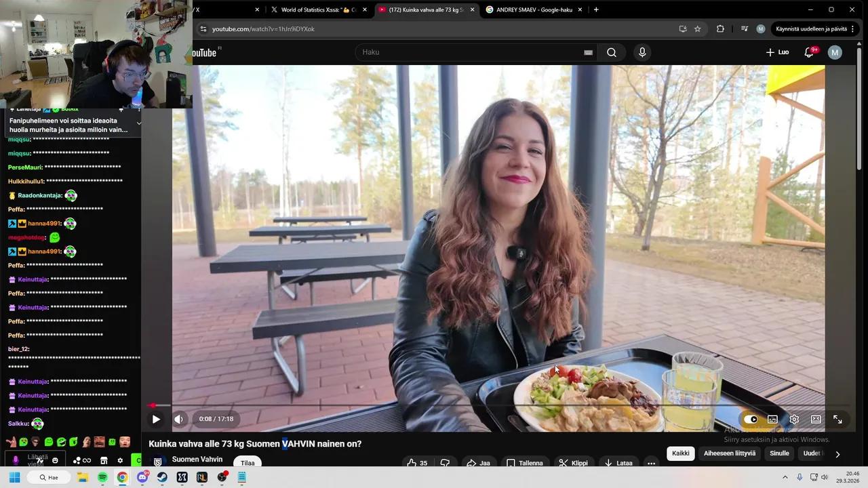Open OBS Studio from the taskbar

222,477
